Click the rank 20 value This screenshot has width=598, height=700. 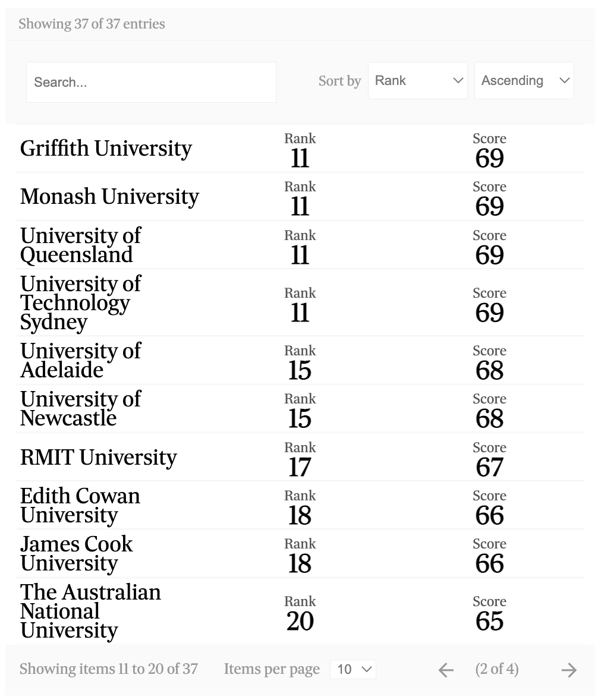click(300, 622)
